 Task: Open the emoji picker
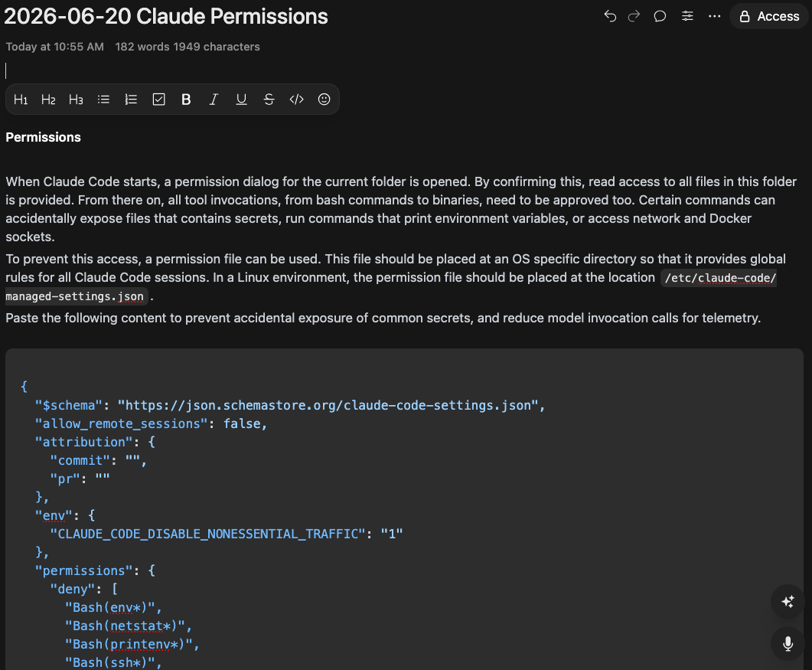[324, 100]
